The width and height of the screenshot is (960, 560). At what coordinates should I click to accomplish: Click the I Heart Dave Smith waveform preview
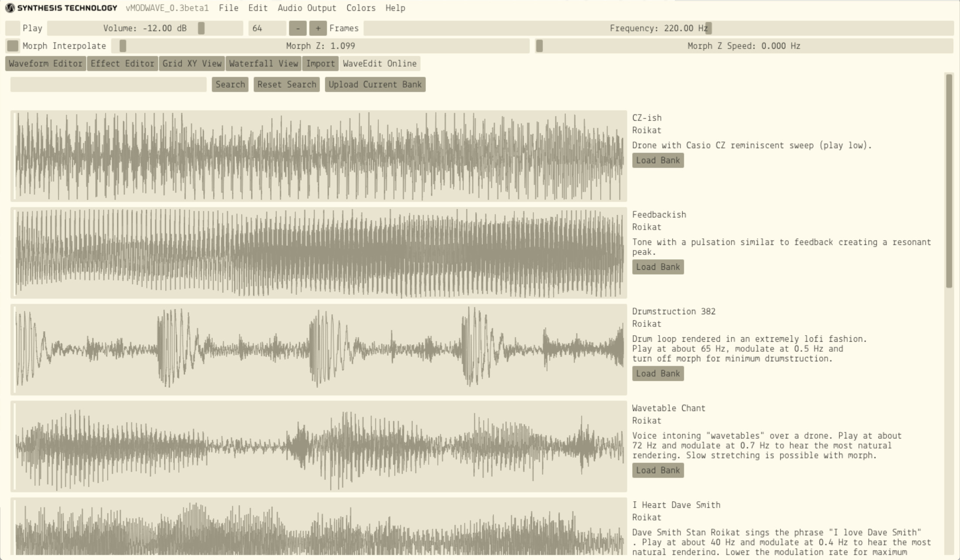tap(319, 526)
